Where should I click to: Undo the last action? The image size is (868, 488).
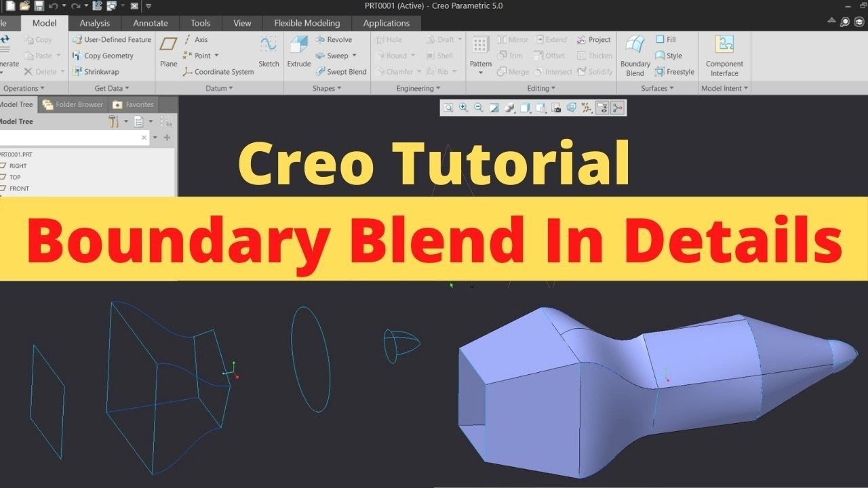53,6
